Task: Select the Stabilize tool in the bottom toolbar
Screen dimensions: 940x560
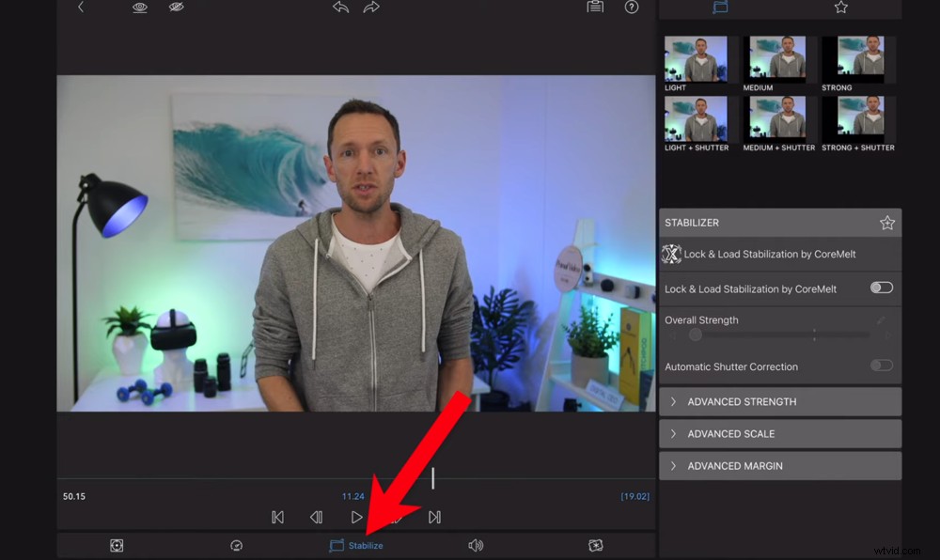Action: 356,545
